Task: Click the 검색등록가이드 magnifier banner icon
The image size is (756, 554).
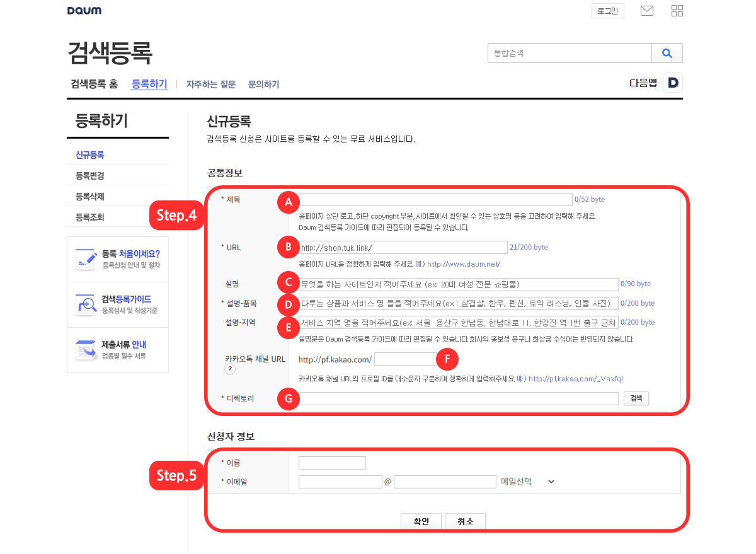Action: point(85,304)
